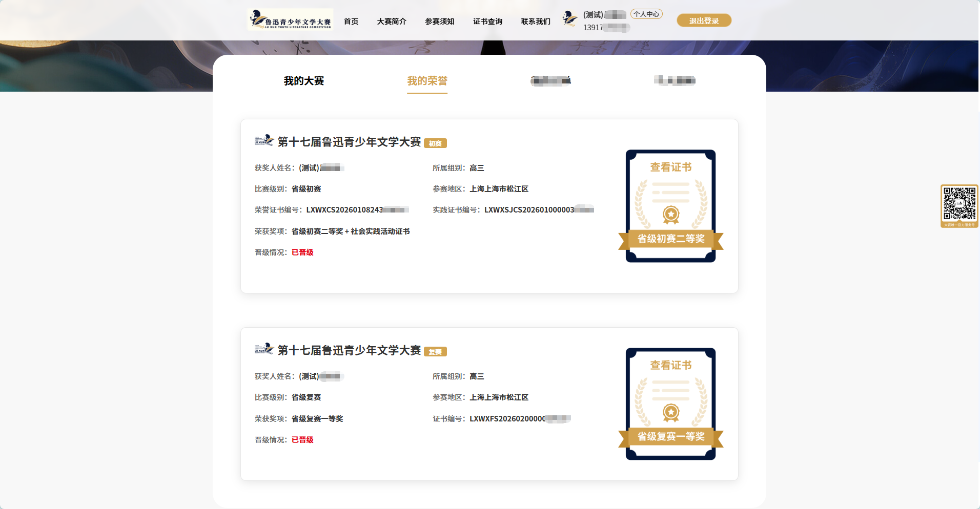Switch to the 我的大赛 tab

pos(304,81)
